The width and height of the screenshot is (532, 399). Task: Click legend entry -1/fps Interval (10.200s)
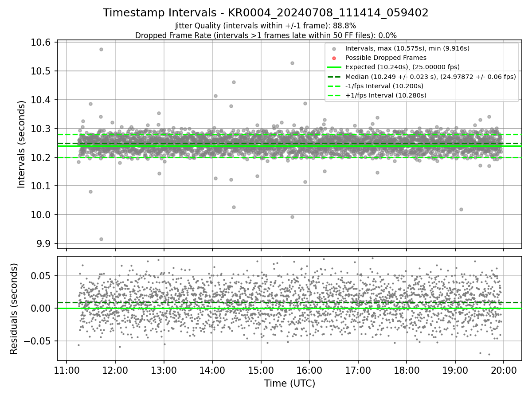[x=384, y=86]
